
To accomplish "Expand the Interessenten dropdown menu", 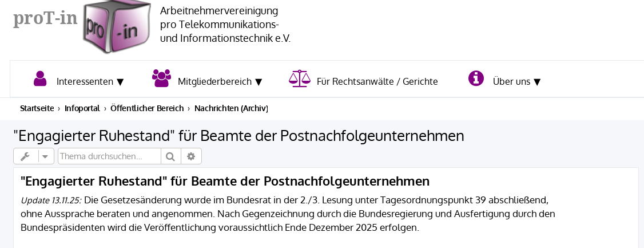I will [x=90, y=81].
